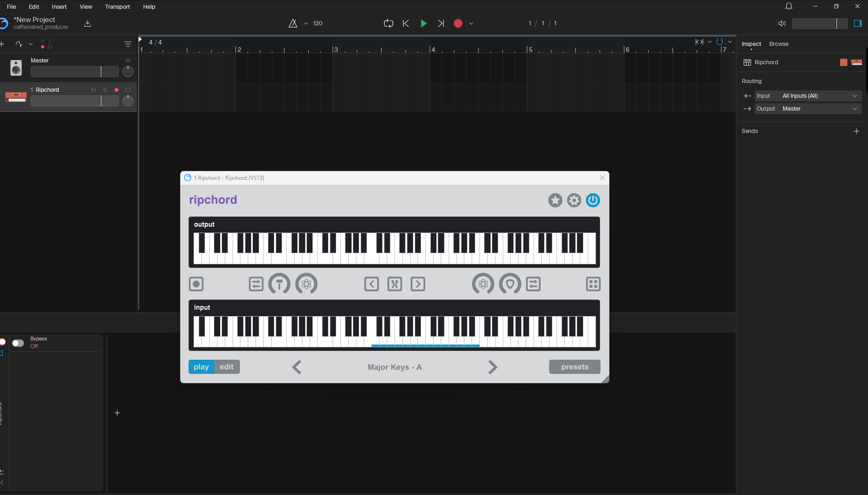Screen dimensions: 868x495
Task: Click the ripchord favorites star icon
Action: [x=555, y=200]
